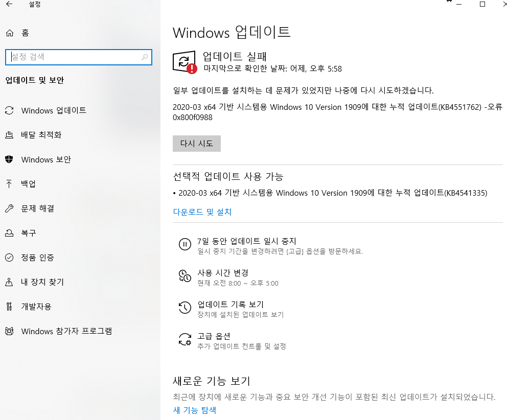Click the 내 장치 찾기 icon
The height and width of the screenshot is (420, 507).
9,282
